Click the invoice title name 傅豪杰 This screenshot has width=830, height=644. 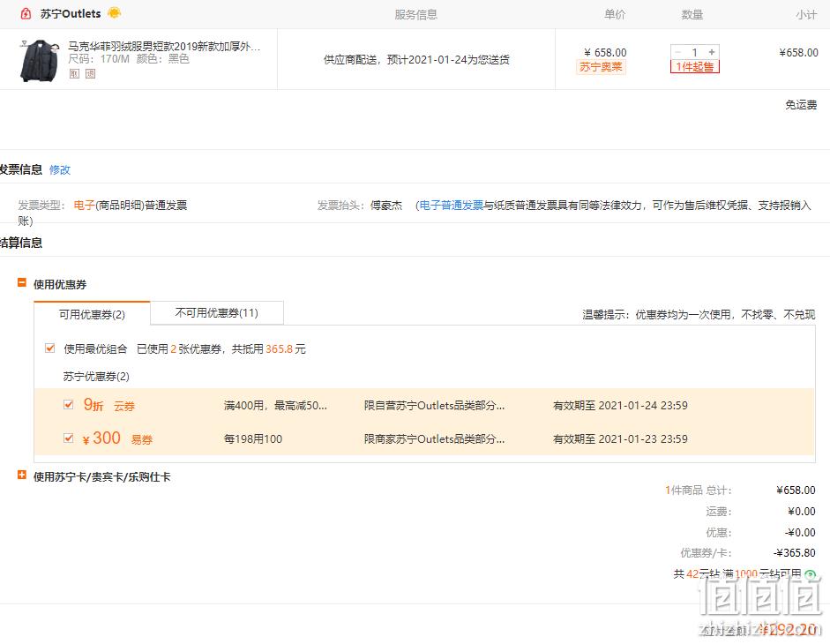click(x=385, y=205)
